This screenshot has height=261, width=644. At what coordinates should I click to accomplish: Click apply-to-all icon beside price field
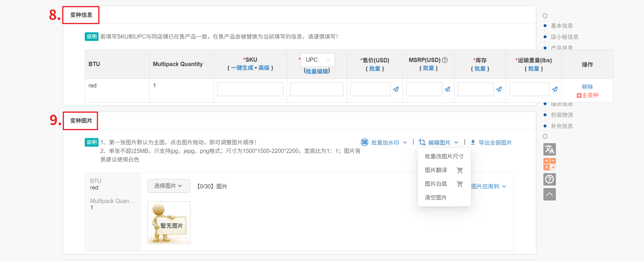click(x=396, y=89)
